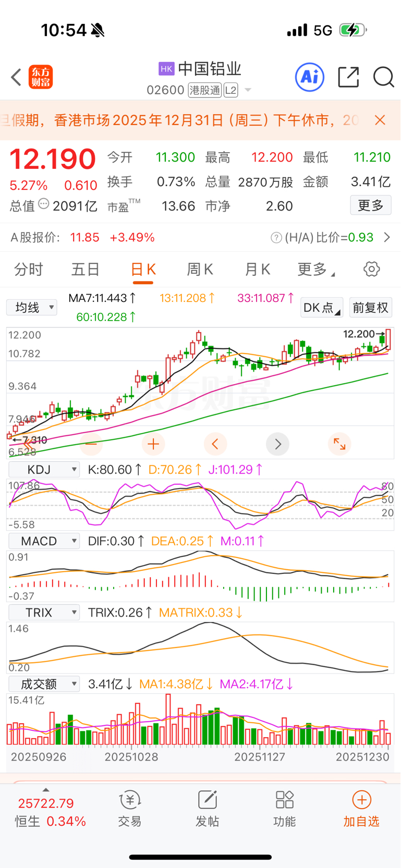Tap the L2 level badge
The width and height of the screenshot is (401, 868).
coord(231,90)
